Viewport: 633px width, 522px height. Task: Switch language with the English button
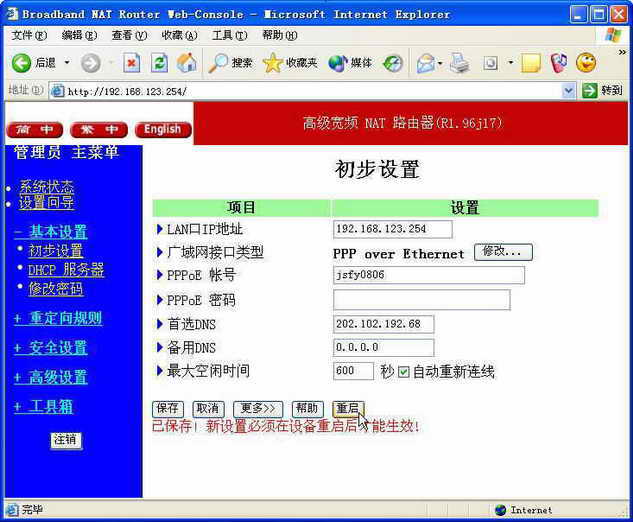pos(162,130)
